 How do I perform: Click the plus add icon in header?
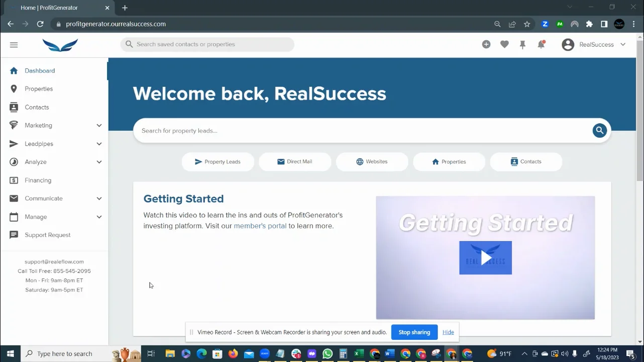pos(486,44)
